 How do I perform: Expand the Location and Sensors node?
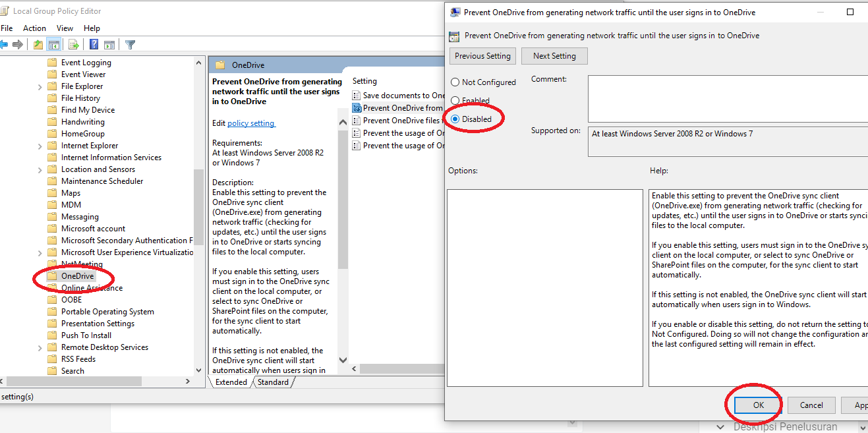click(40, 169)
